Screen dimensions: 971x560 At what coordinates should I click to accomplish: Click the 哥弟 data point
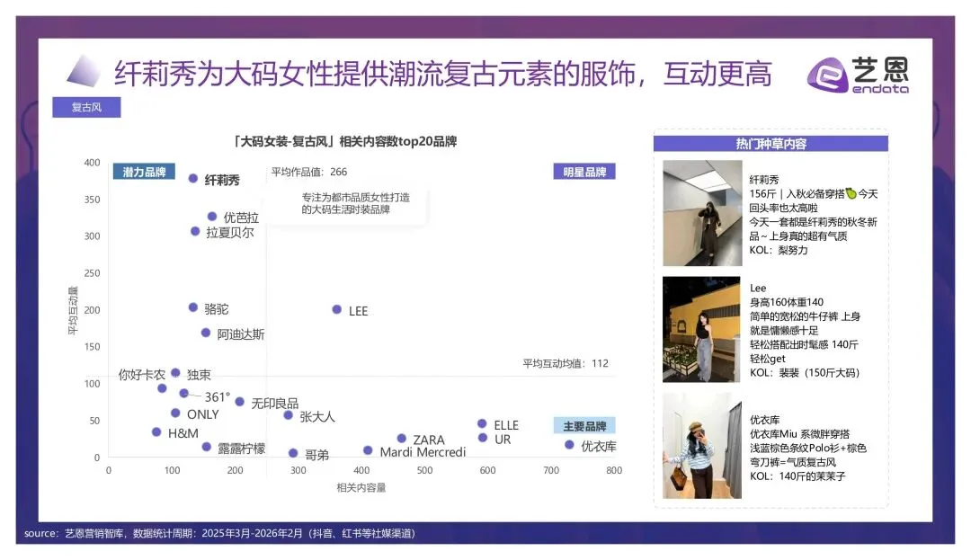pyautogui.click(x=293, y=453)
